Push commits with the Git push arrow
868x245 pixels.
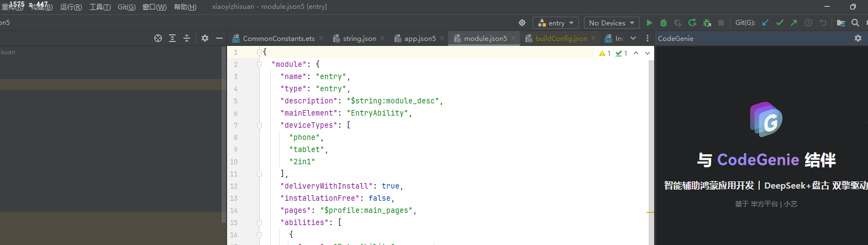794,23
